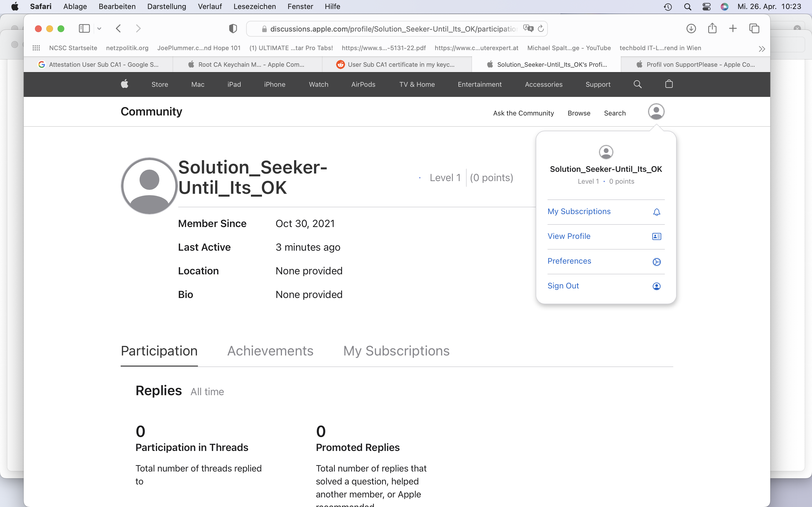
Task: Open the privacy report shield icon
Action: [x=233, y=28]
